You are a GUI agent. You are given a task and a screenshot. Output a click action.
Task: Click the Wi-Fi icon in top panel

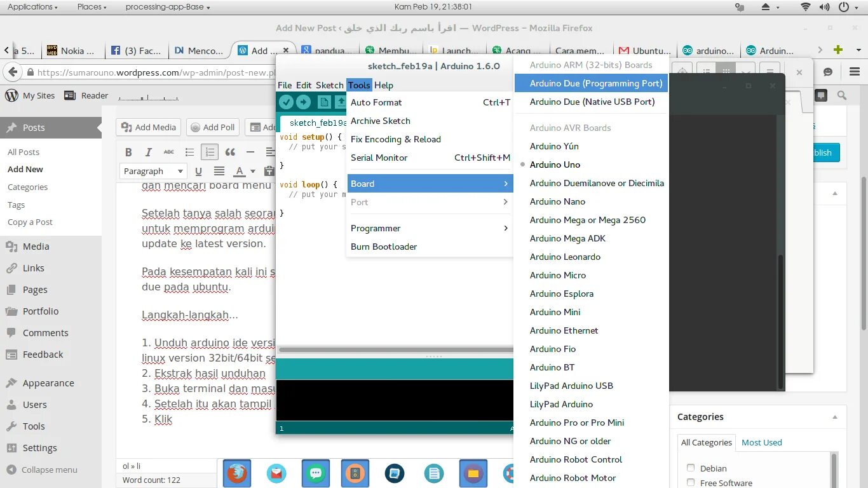tap(805, 7)
